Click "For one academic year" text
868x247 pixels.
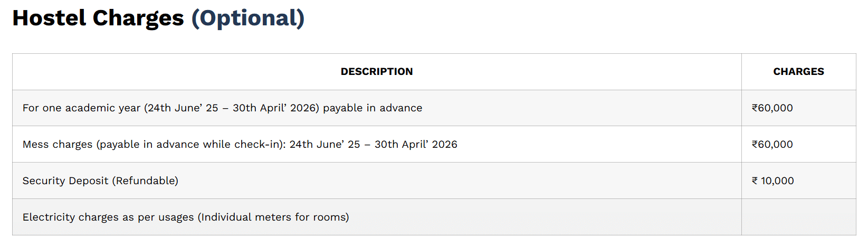[81, 108]
